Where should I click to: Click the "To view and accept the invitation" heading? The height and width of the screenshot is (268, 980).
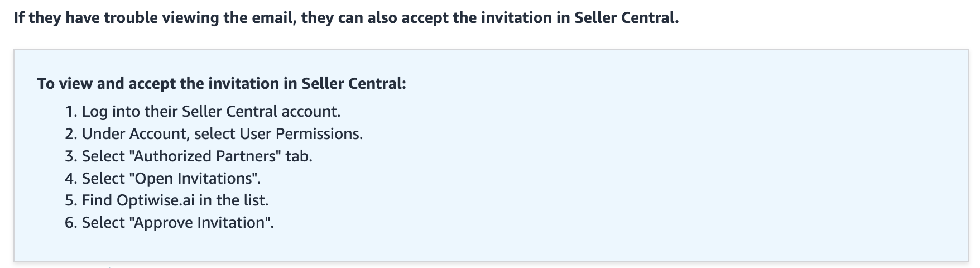click(221, 84)
